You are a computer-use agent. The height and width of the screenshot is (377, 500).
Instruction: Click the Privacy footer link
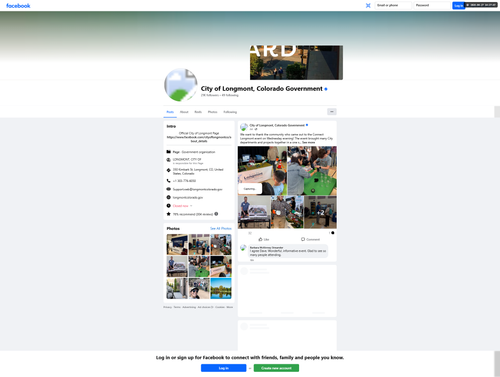click(167, 307)
